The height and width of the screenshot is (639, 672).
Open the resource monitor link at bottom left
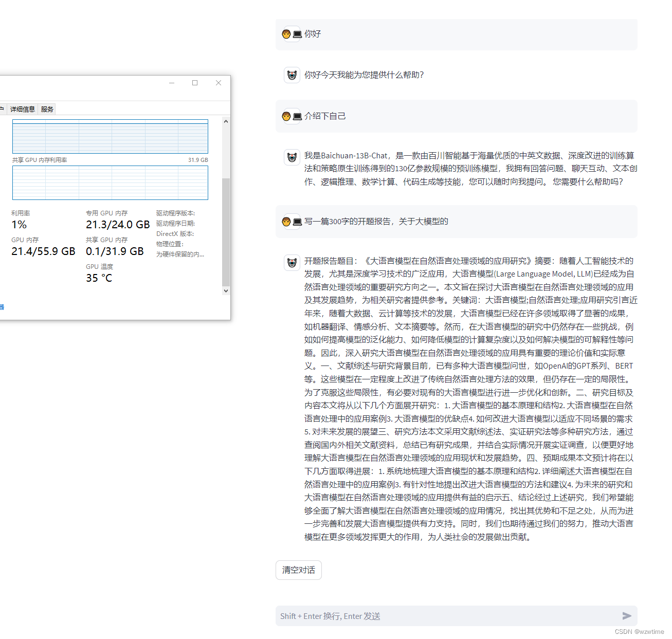tap(2, 307)
